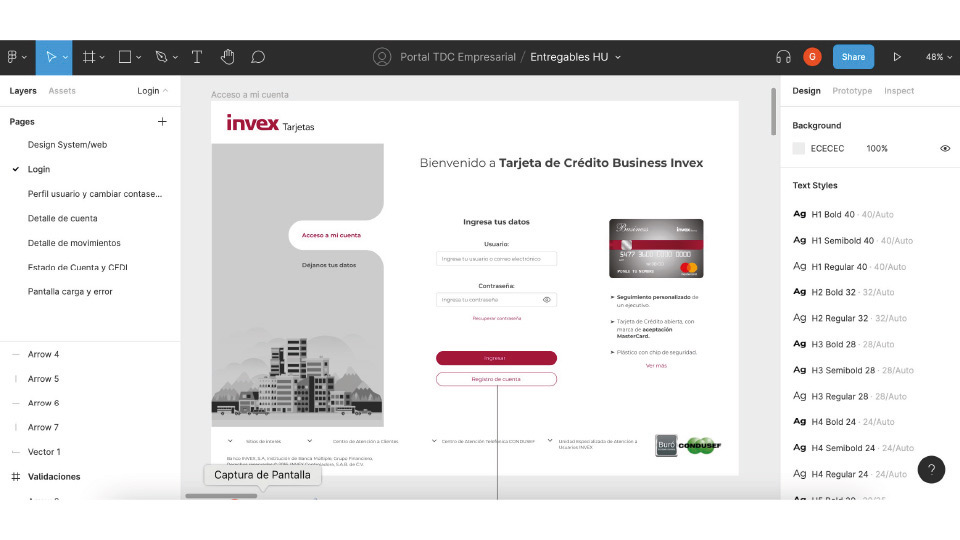
Task: Expand the Move tool options arrow
Action: [65, 57]
